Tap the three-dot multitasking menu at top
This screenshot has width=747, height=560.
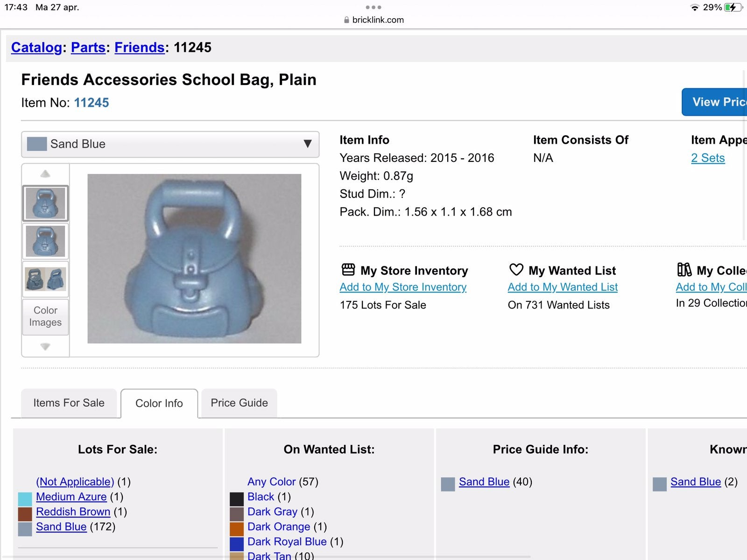click(x=373, y=7)
